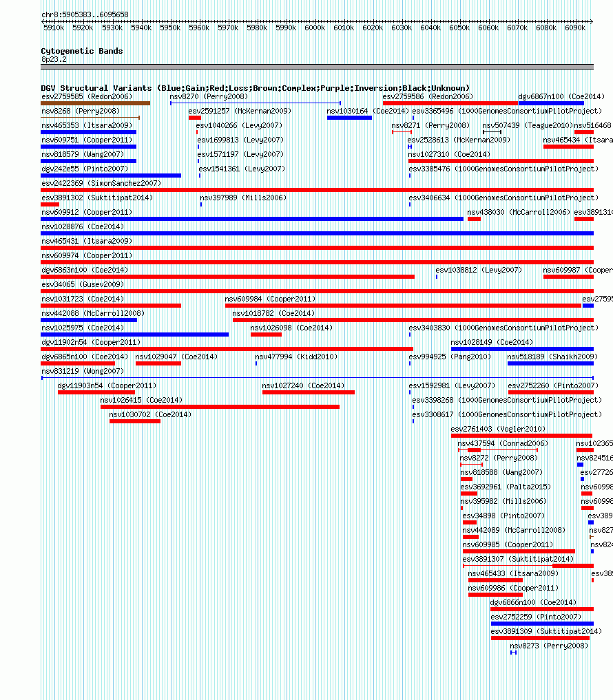Select nsv518189 (Shaikh2009) label
The height and width of the screenshot is (700, 613).
pos(552,357)
